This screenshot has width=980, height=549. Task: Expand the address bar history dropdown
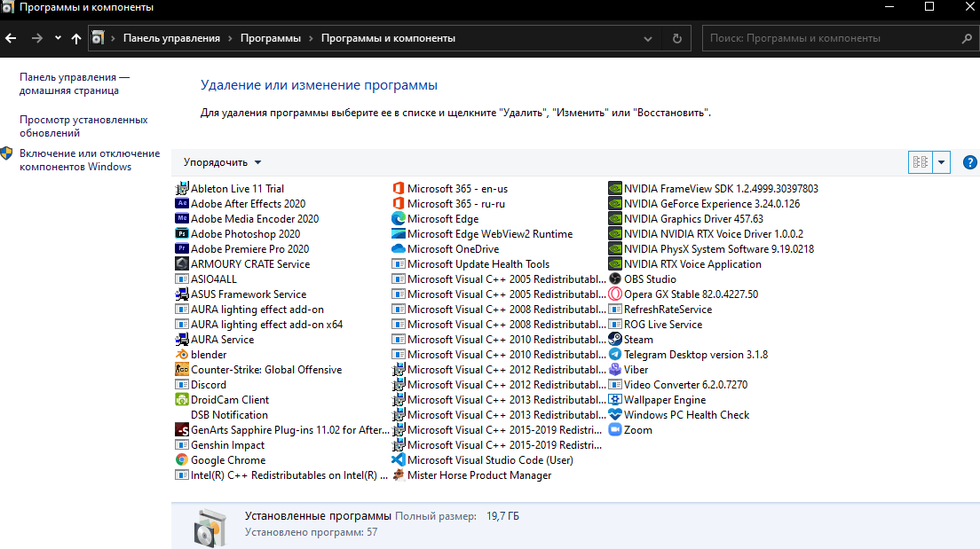tap(647, 38)
